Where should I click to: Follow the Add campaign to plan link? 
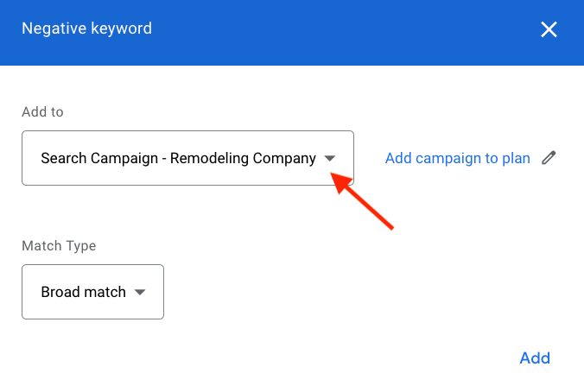[457, 158]
